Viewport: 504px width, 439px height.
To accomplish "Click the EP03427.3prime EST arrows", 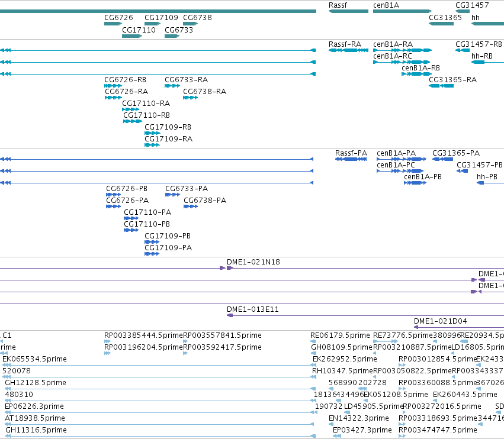I will click(x=337, y=437).
